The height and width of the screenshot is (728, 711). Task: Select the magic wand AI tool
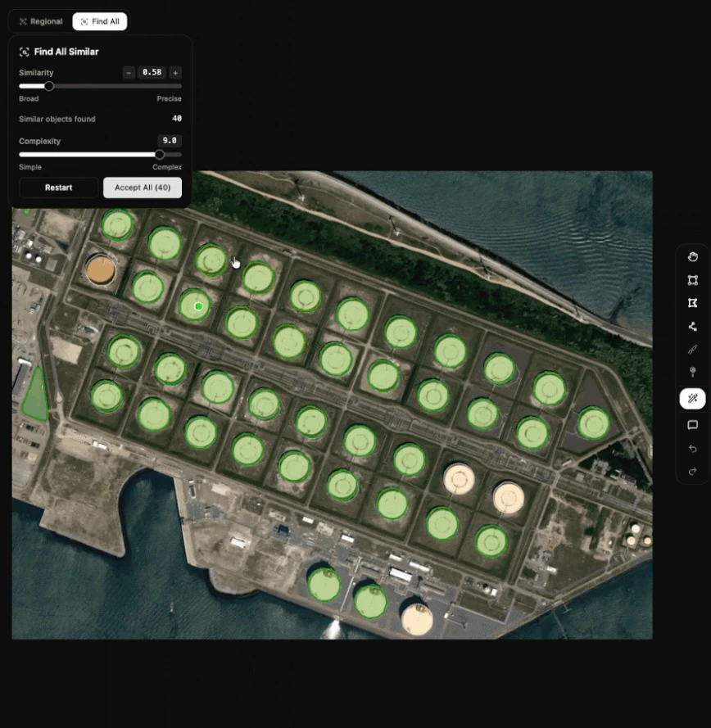692,398
